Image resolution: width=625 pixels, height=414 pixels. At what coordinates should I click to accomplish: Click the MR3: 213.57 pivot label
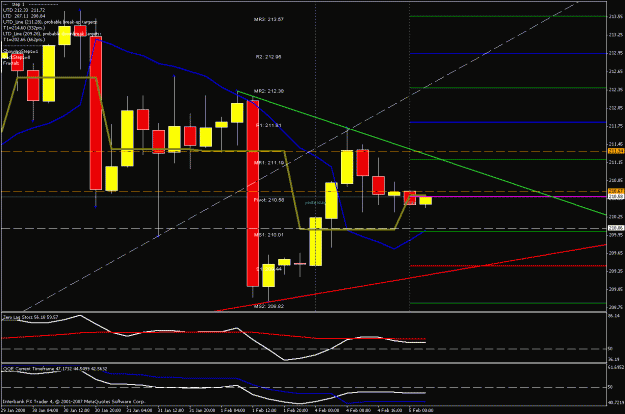pos(269,19)
